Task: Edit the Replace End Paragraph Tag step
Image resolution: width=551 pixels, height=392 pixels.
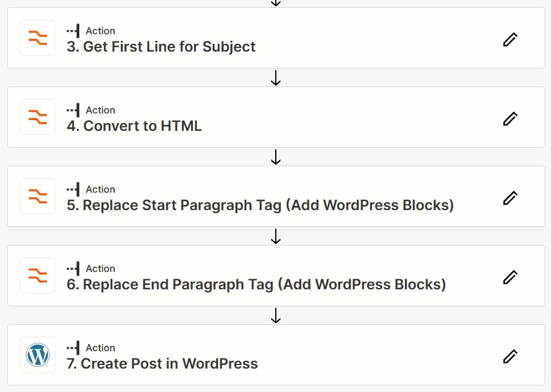Action: 510,277
